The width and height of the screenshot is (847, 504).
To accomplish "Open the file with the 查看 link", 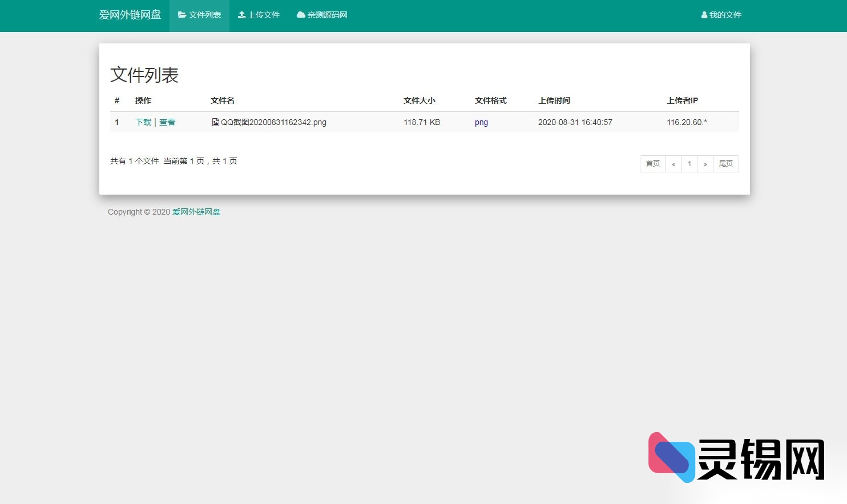I will 167,122.
